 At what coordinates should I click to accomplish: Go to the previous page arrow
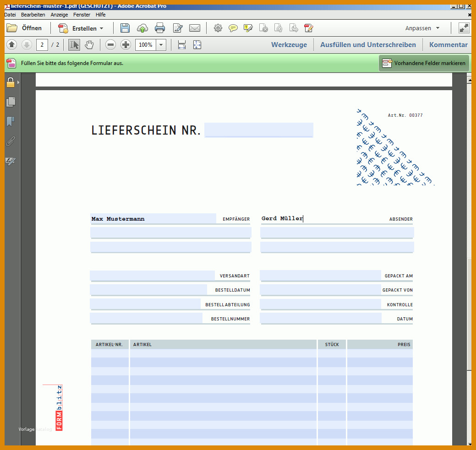(x=11, y=45)
